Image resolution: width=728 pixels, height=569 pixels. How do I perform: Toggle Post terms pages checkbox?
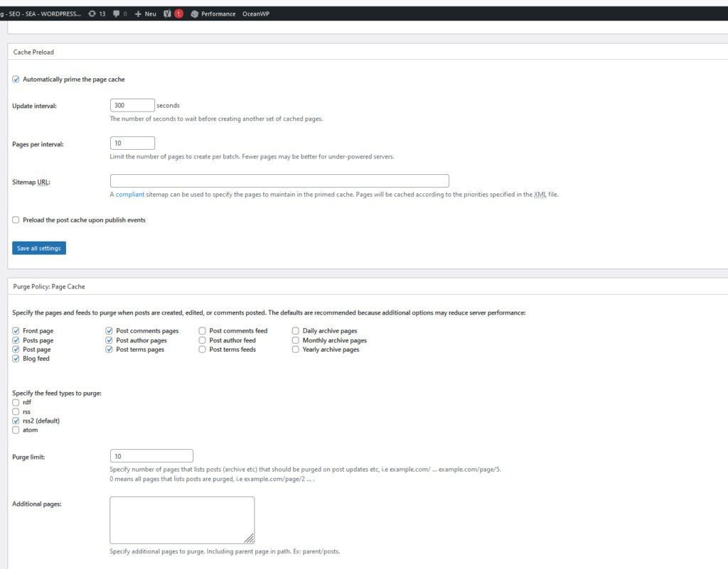[x=109, y=349]
